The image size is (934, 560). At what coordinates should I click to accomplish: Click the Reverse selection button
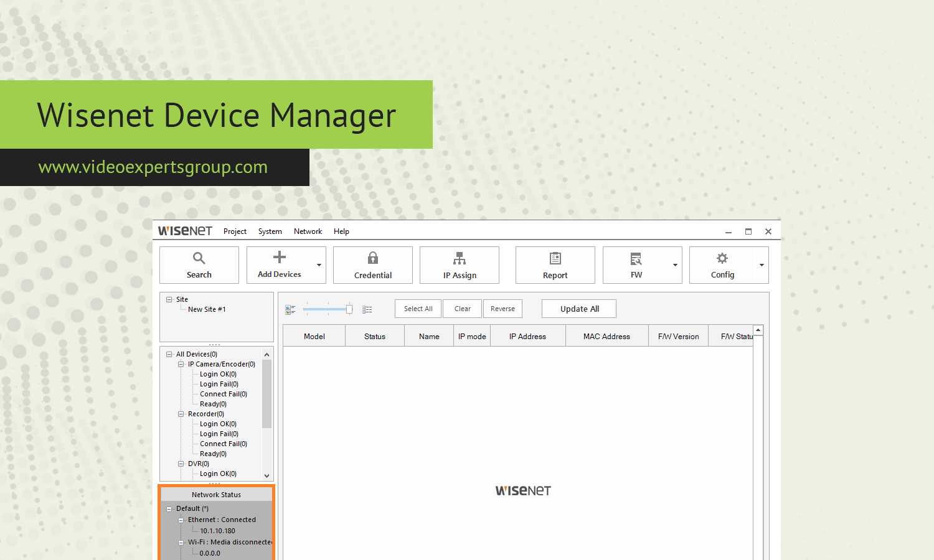tap(502, 309)
